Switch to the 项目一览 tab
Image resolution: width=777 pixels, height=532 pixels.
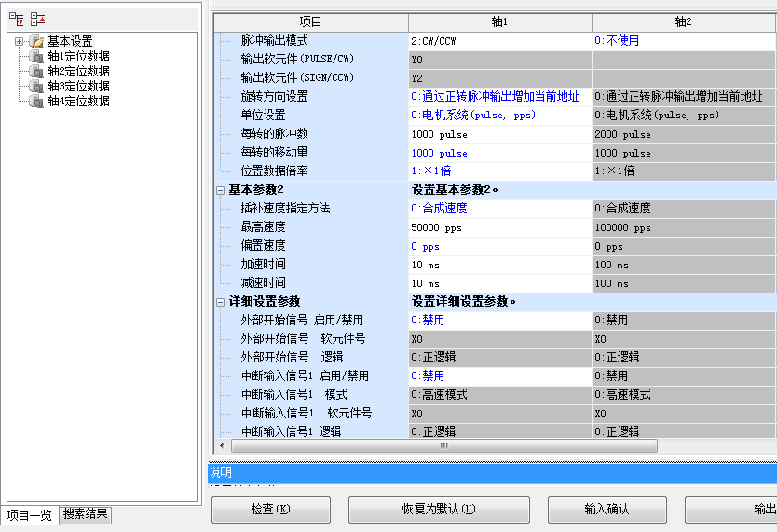(30, 514)
